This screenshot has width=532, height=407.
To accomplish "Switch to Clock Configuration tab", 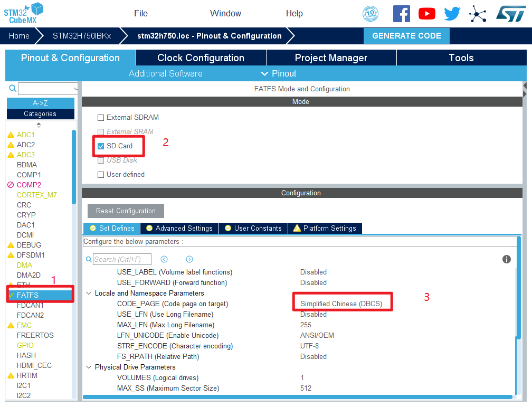I will 201,58.
